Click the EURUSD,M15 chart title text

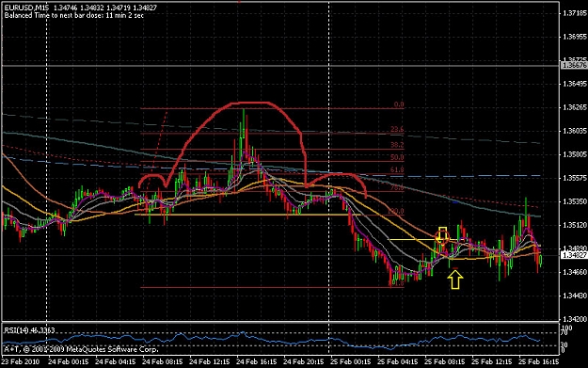(26, 8)
